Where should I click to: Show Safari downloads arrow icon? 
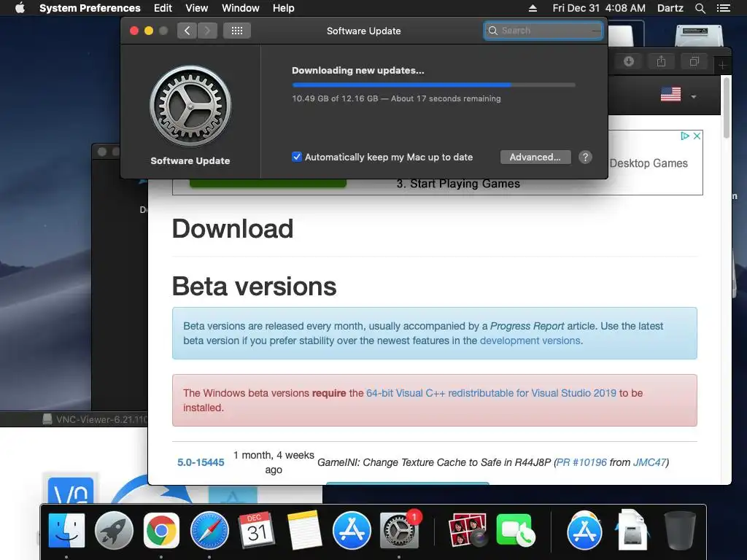coord(629,61)
